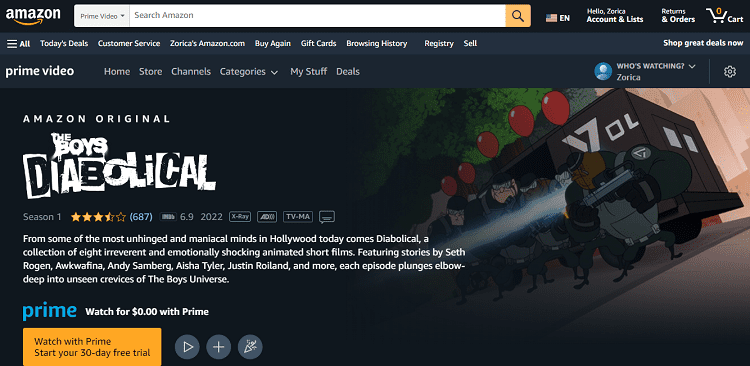
Task: Expand the Categories dropdown
Action: pyautogui.click(x=249, y=72)
